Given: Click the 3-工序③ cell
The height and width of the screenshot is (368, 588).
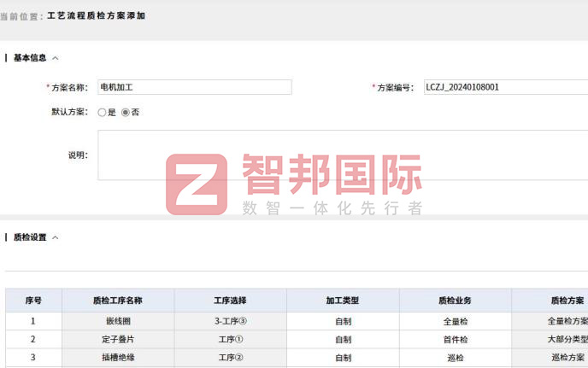Looking at the screenshot, I should pos(230,321).
